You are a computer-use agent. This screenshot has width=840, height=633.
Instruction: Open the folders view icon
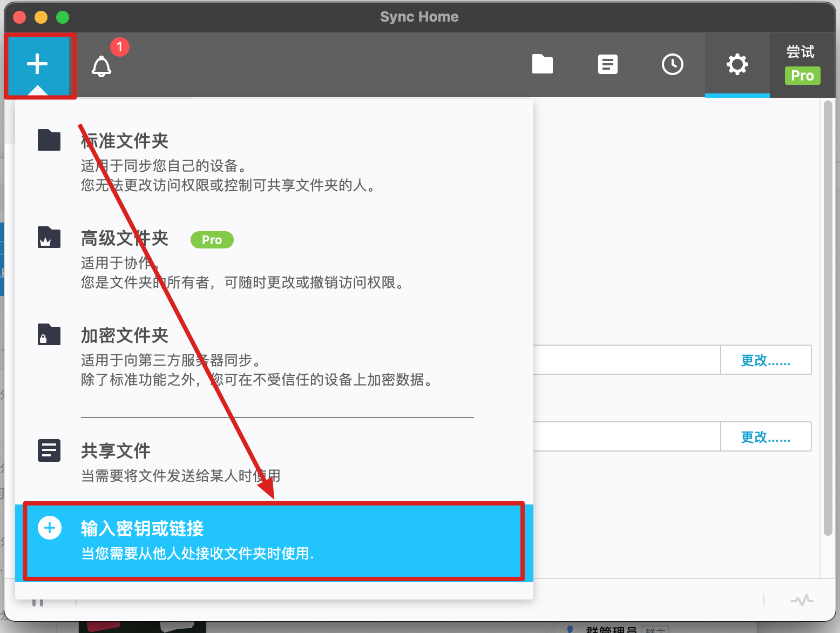(542, 64)
